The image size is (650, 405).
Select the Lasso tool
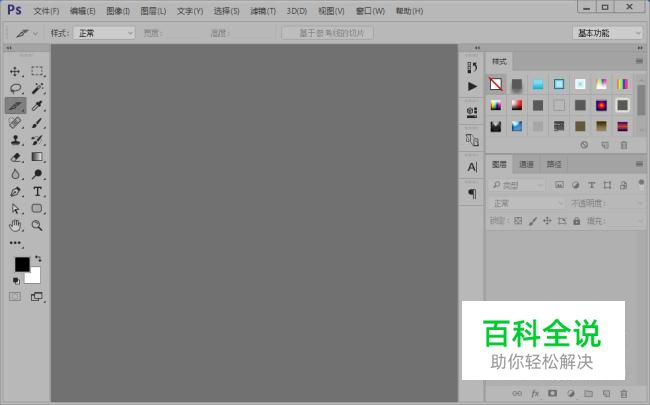[16, 88]
